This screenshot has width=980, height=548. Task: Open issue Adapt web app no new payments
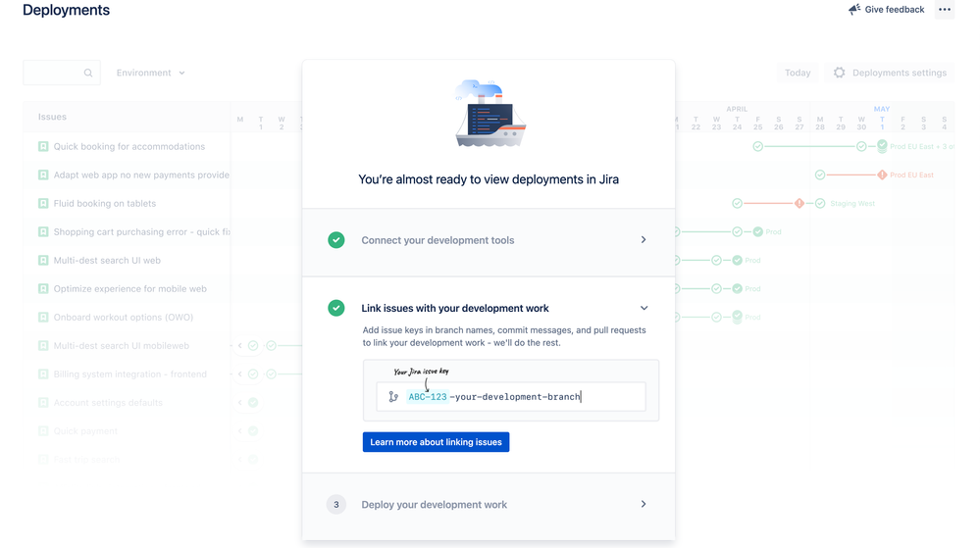(x=141, y=175)
